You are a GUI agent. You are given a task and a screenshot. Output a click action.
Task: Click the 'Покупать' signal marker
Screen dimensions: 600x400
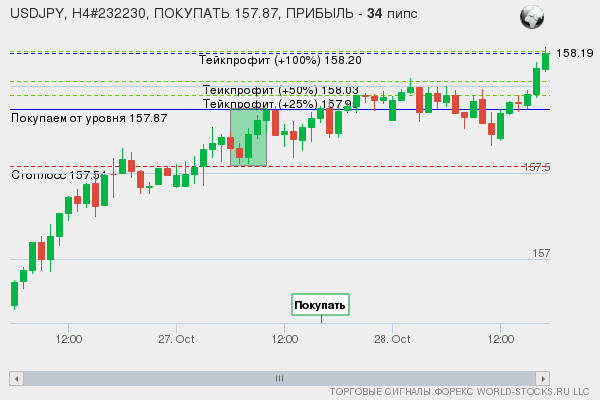[x=320, y=305]
